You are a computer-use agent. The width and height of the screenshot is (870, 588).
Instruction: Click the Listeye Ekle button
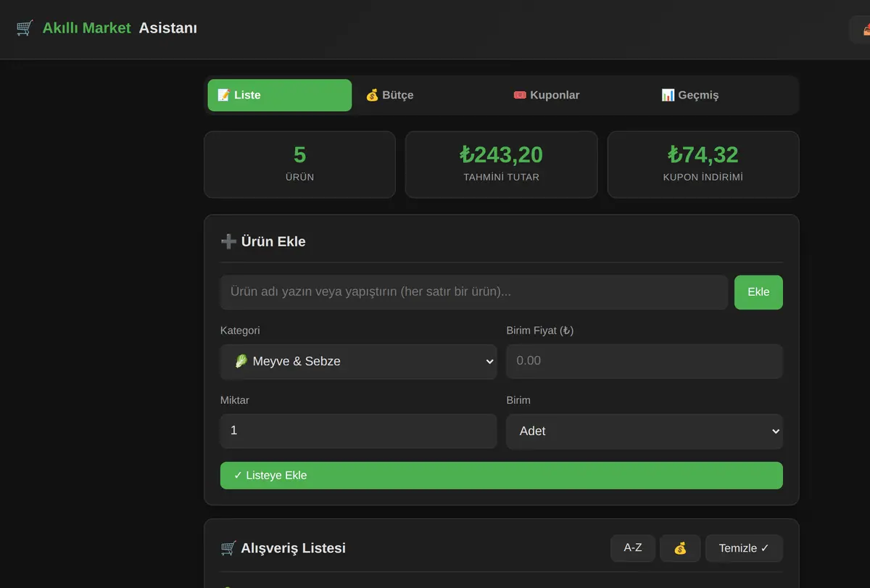[502, 476]
